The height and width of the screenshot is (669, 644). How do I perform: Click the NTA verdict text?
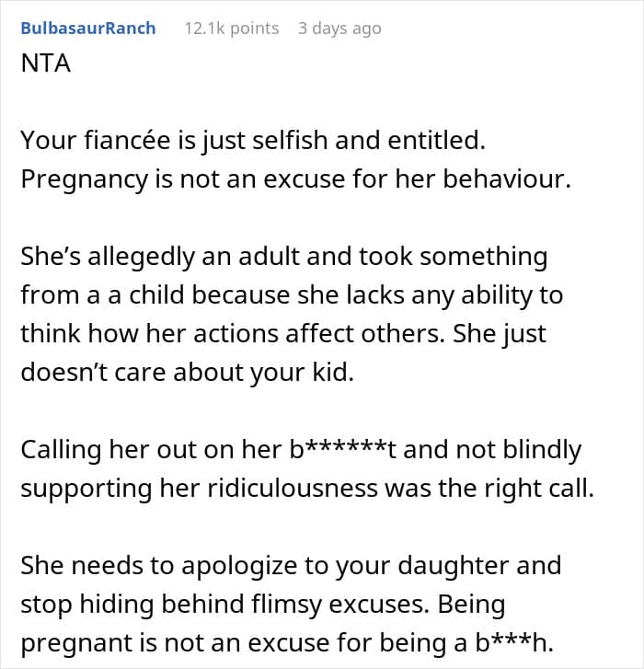(x=46, y=63)
